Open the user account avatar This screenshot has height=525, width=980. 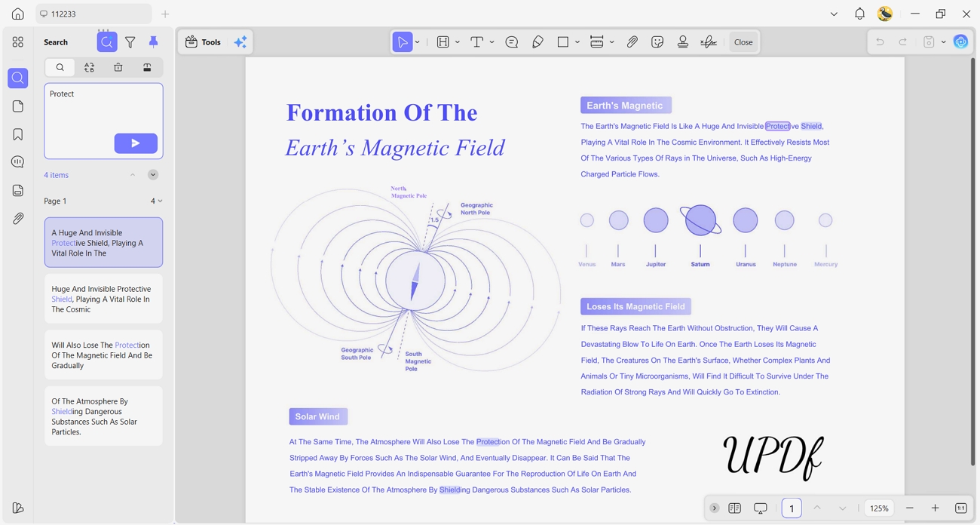point(885,14)
